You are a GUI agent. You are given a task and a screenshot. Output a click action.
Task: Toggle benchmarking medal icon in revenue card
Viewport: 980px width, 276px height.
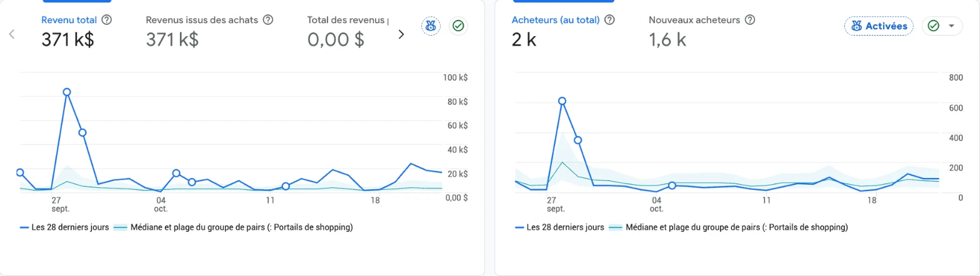[431, 26]
